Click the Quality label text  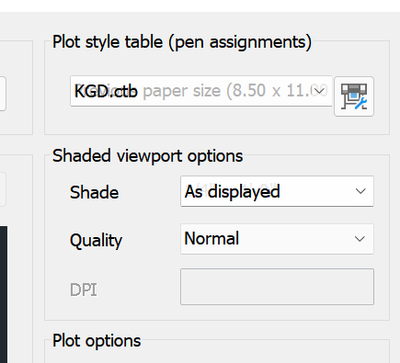[96, 241]
